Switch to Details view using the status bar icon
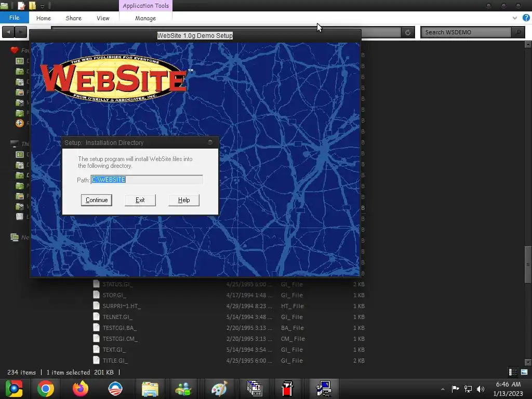 coord(513,372)
